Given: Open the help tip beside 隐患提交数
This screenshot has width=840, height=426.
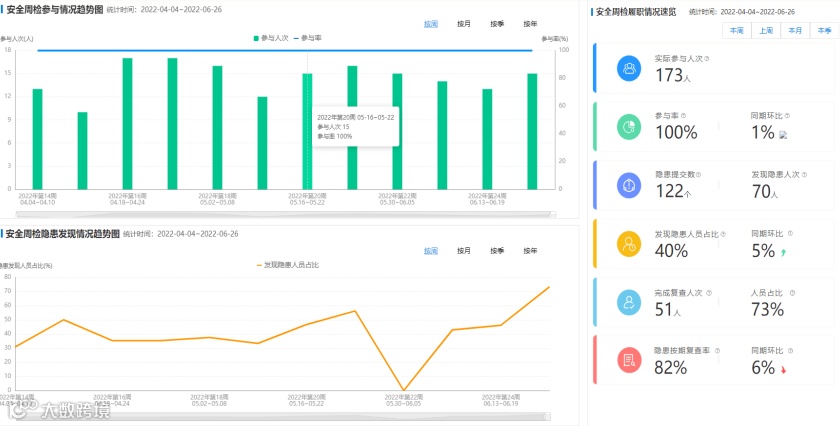Looking at the screenshot, I should tap(698, 175).
